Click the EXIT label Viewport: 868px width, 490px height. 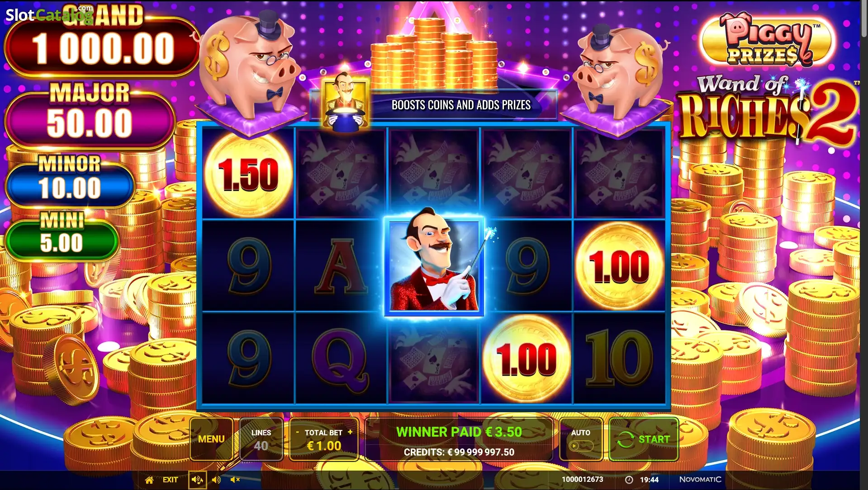coord(170,480)
